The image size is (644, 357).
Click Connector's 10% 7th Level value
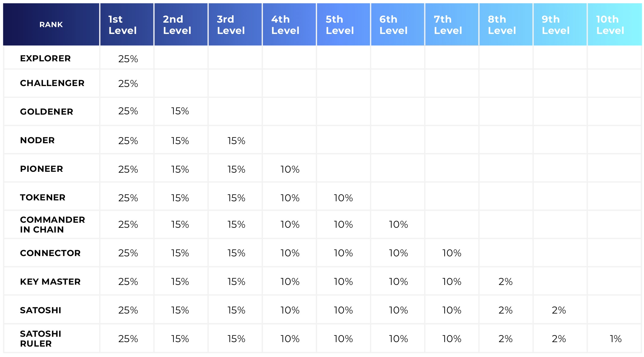click(x=451, y=253)
